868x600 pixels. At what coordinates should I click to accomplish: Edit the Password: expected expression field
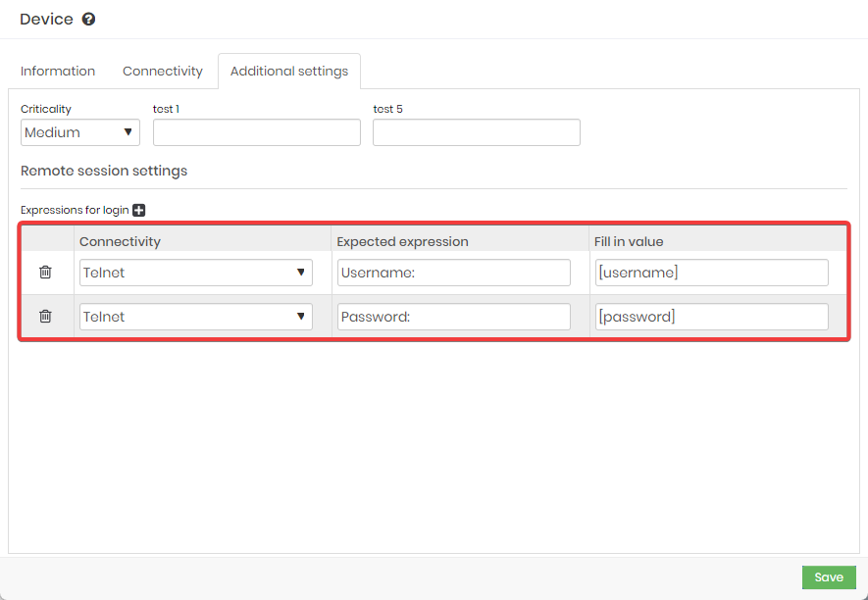coord(454,317)
